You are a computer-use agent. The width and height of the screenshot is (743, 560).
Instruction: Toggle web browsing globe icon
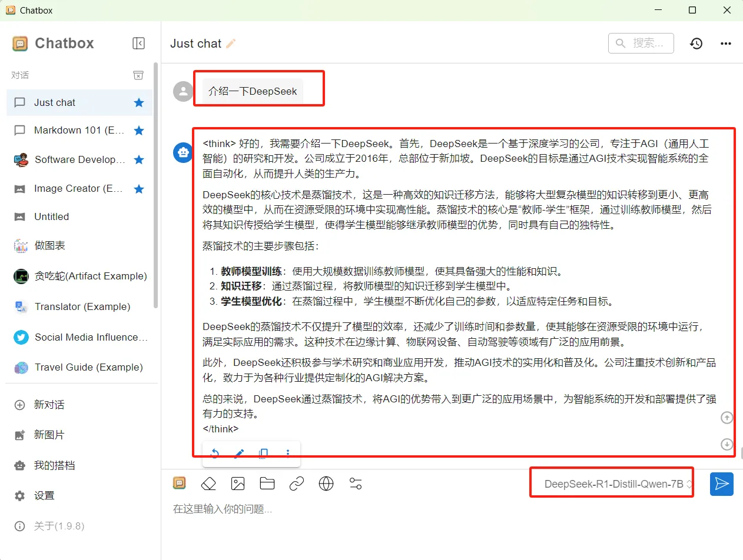(x=326, y=484)
